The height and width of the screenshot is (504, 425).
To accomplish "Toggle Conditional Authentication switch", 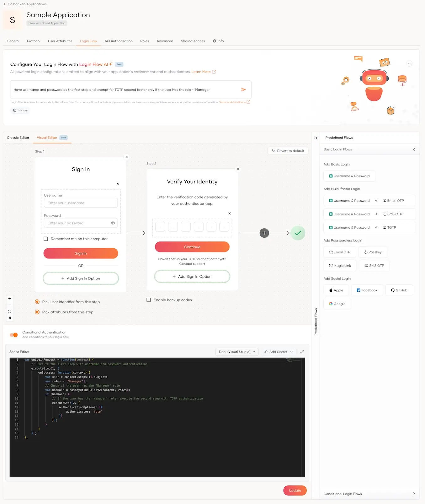I will coord(14,335).
